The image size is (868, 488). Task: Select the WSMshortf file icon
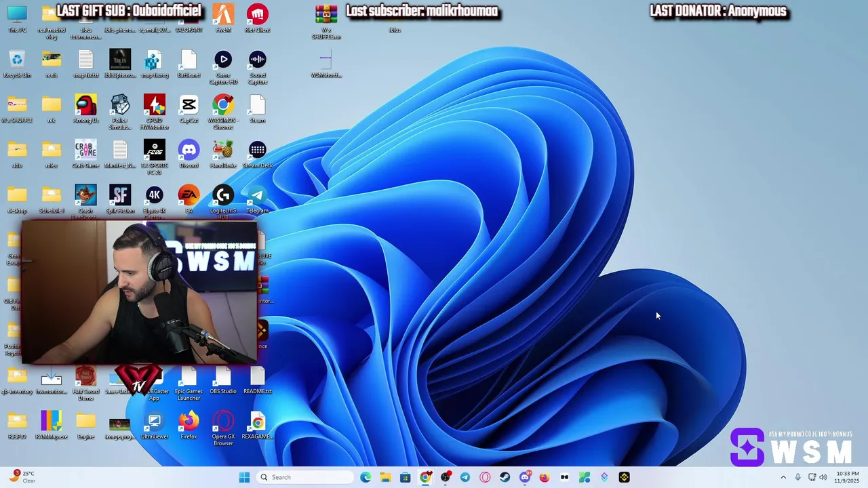click(x=325, y=64)
